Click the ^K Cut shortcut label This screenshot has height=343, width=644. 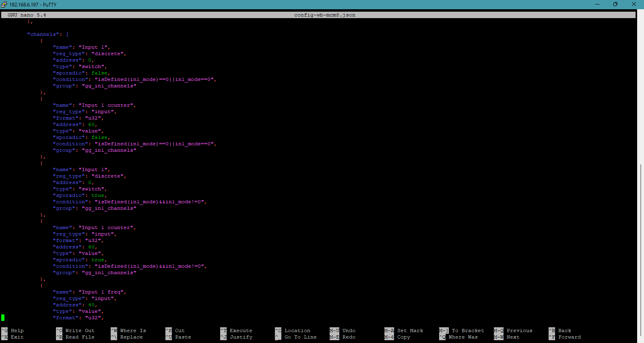[175, 331]
